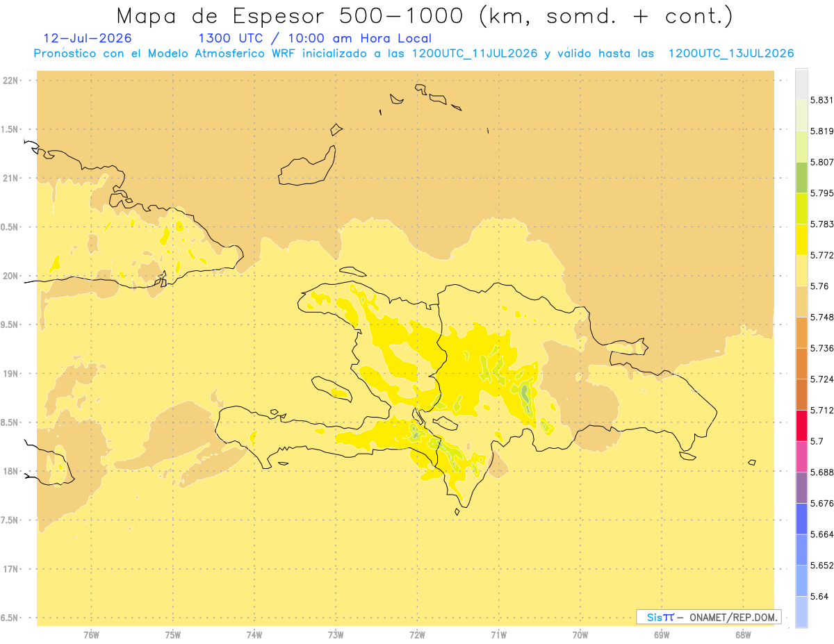Pick the green swatch between 5.795 and 5.807
Image resolution: width=834 pixels, height=644 pixels.
click(x=801, y=178)
